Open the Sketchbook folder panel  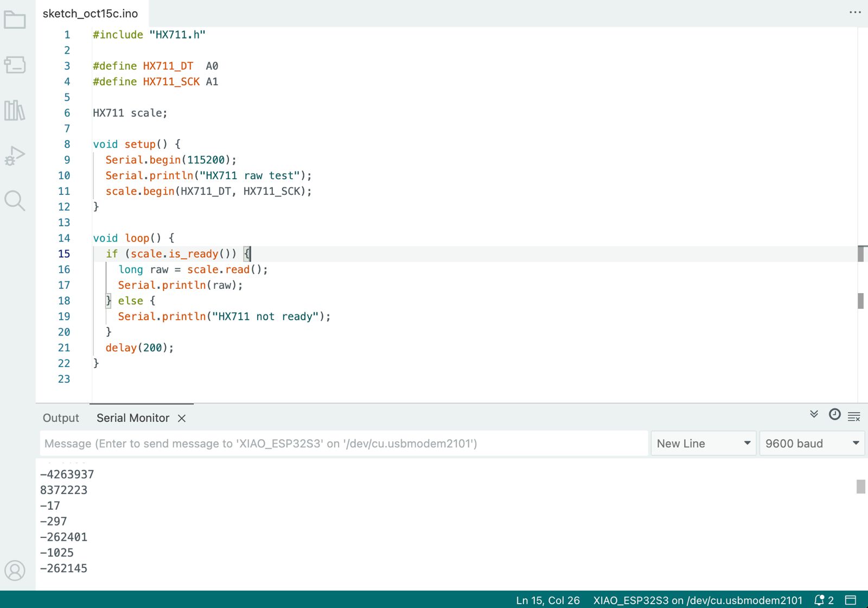(x=15, y=20)
